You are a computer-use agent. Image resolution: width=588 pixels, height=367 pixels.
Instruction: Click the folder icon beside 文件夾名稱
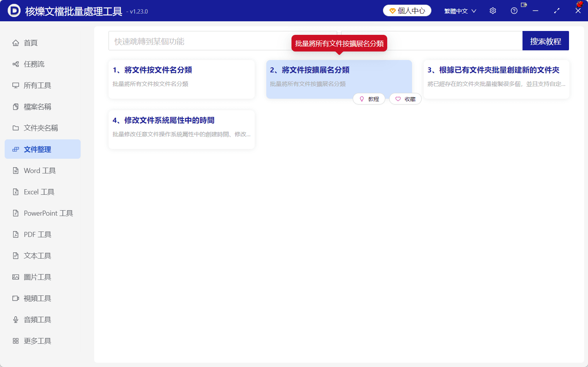pyautogui.click(x=16, y=128)
